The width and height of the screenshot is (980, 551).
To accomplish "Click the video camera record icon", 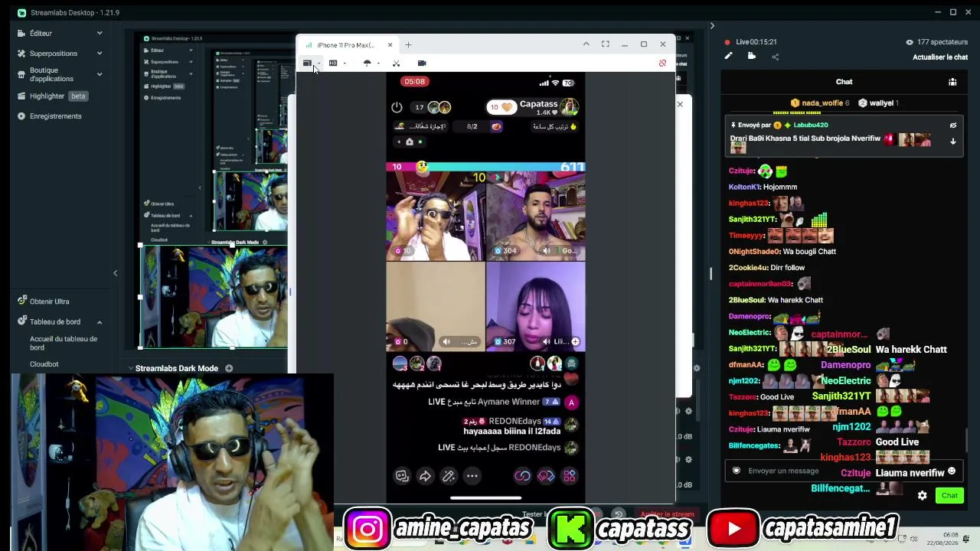I will pyautogui.click(x=422, y=64).
